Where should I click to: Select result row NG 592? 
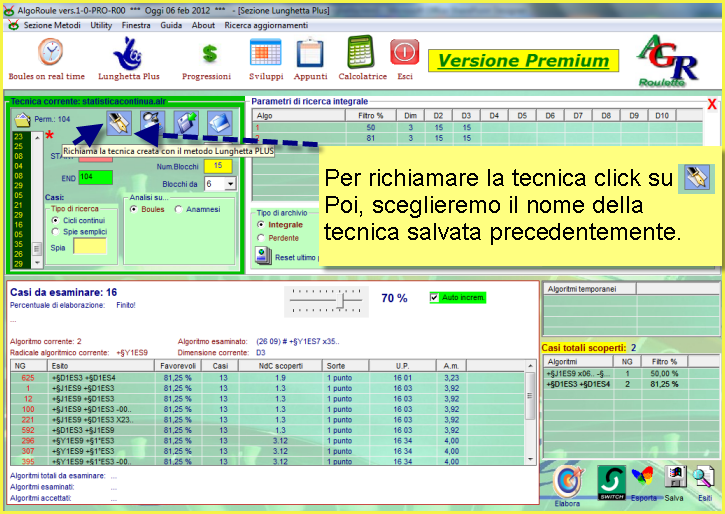(x=268, y=430)
